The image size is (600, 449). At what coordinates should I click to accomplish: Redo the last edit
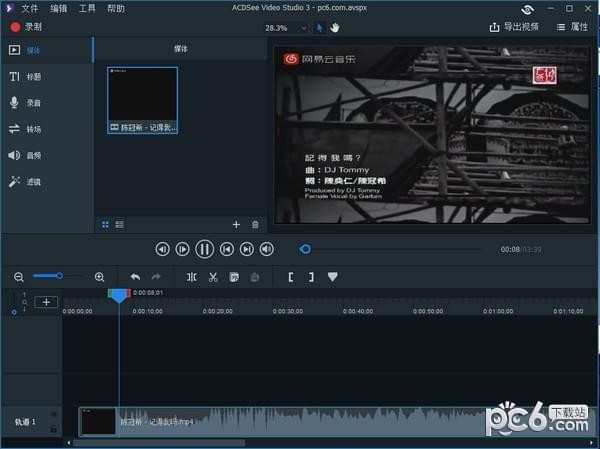tap(156, 277)
